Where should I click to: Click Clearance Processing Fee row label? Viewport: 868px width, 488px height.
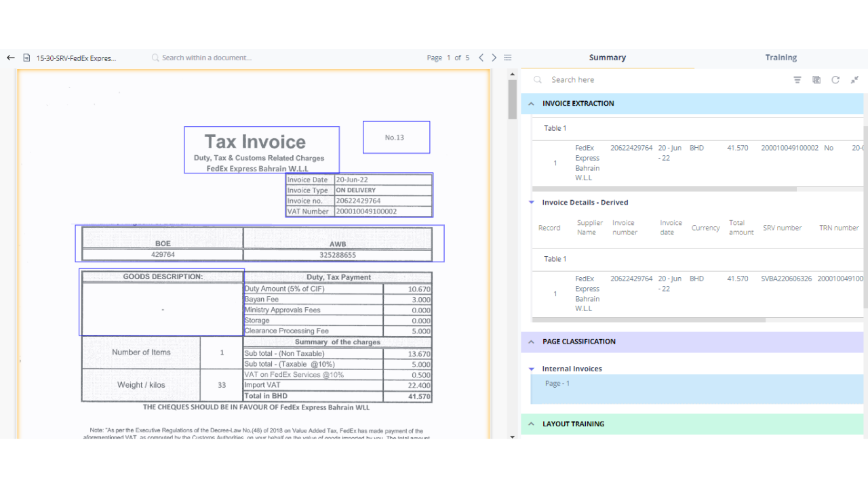tap(287, 331)
